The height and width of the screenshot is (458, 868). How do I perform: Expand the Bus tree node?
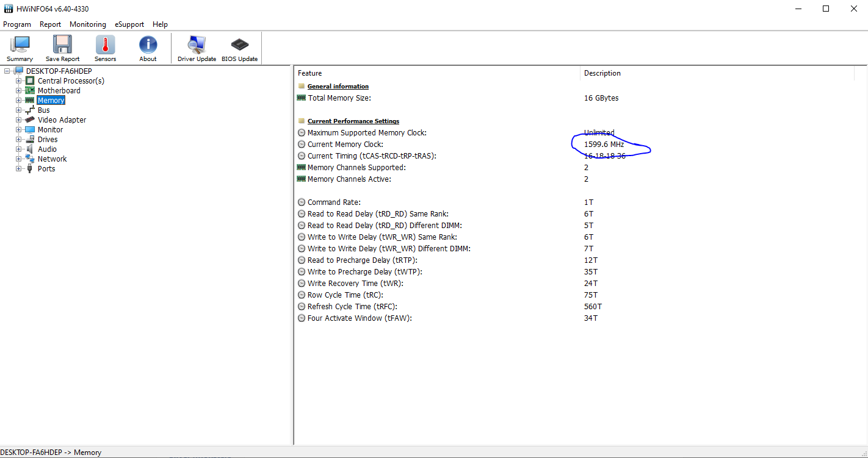19,110
